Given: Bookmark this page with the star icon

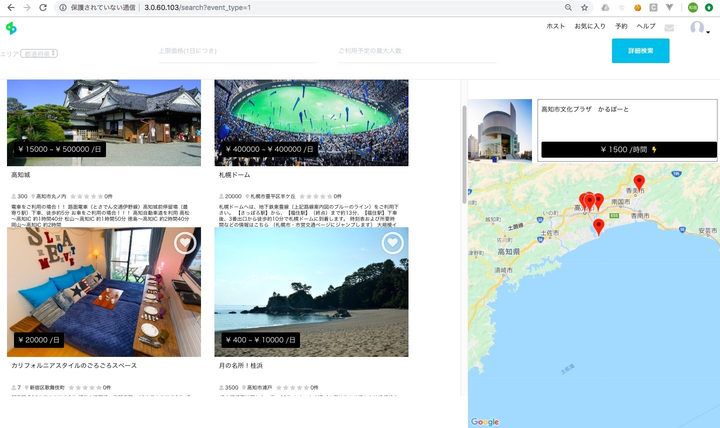Looking at the screenshot, I should pyautogui.click(x=584, y=7).
